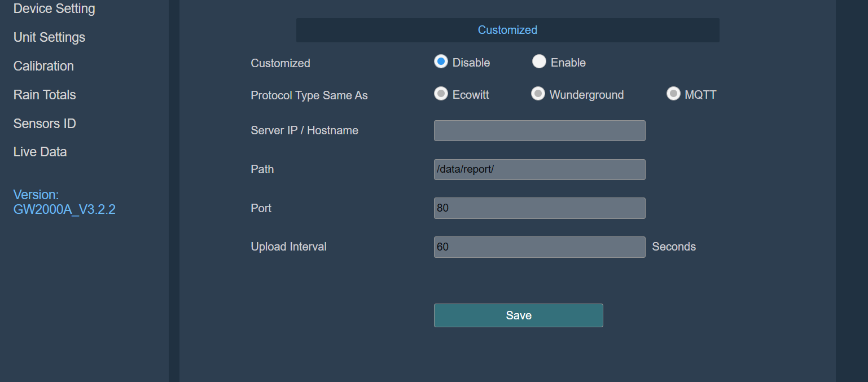Open Unit Settings in sidebar

[x=49, y=37]
